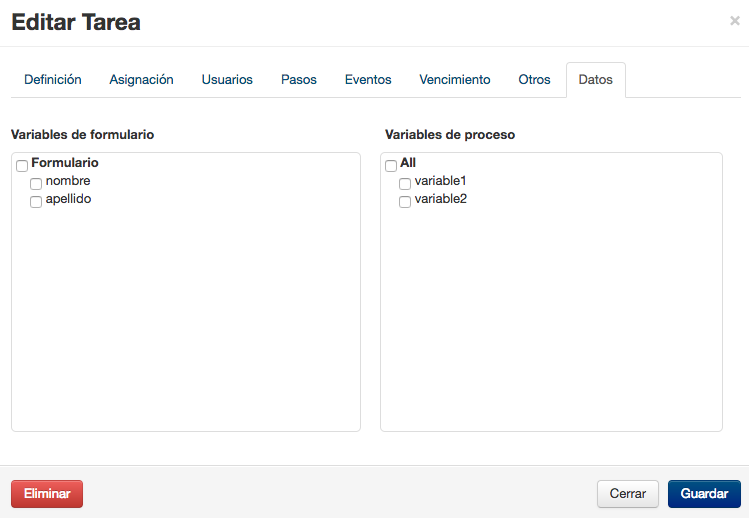The width and height of the screenshot is (749, 518).
Task: Save changes with the Guardar button
Action: coord(704,494)
